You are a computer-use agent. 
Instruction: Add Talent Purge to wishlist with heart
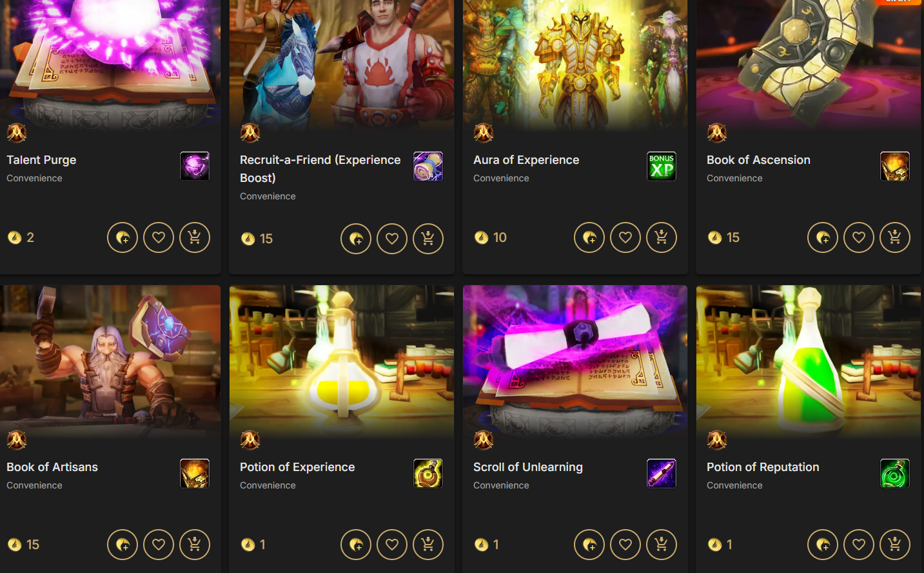tap(159, 237)
